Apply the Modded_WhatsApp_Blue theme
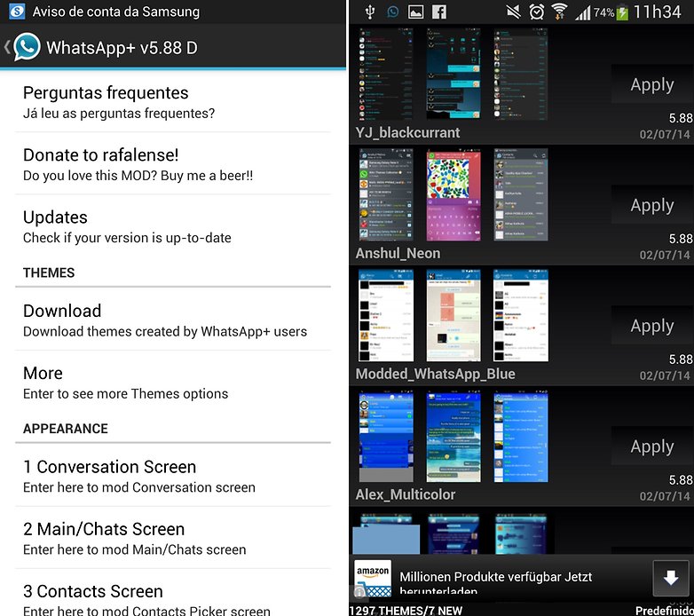Viewport: 694px width, 616px height. pos(652,326)
